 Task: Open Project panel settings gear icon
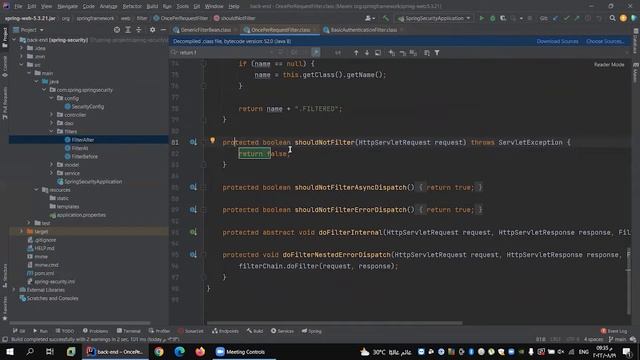point(152,30)
